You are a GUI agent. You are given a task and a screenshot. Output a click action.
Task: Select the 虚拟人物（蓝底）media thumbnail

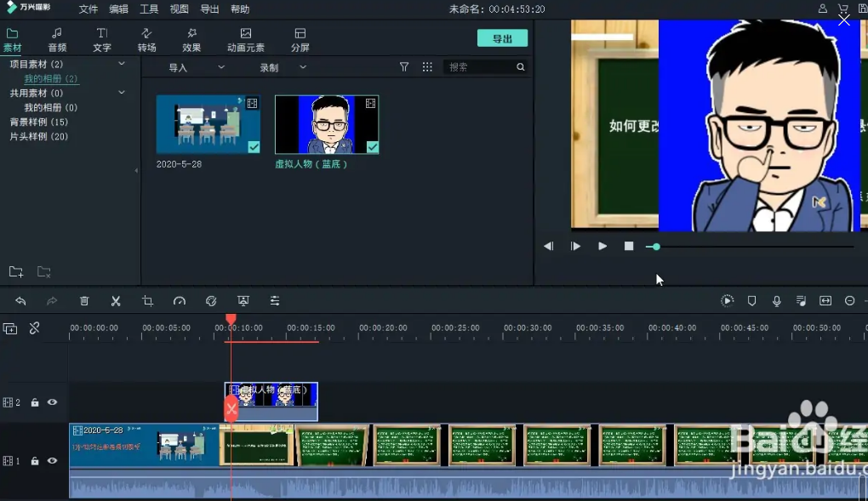pyautogui.click(x=327, y=124)
